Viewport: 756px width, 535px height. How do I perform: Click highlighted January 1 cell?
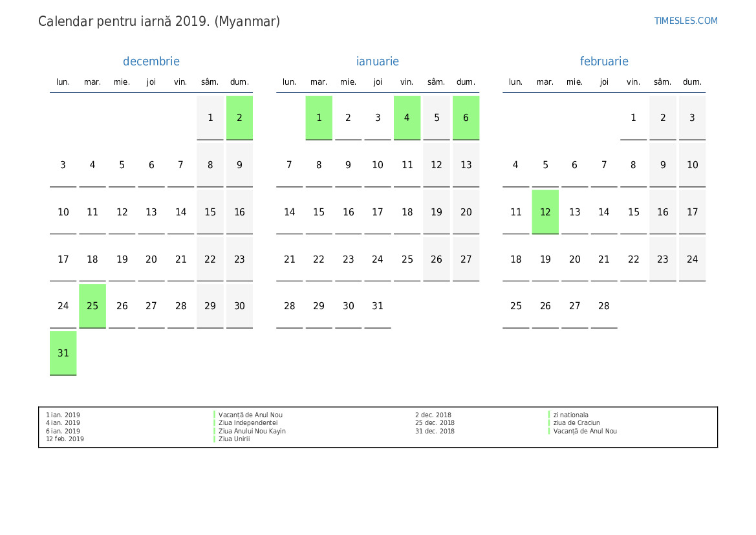pyautogui.click(x=319, y=118)
